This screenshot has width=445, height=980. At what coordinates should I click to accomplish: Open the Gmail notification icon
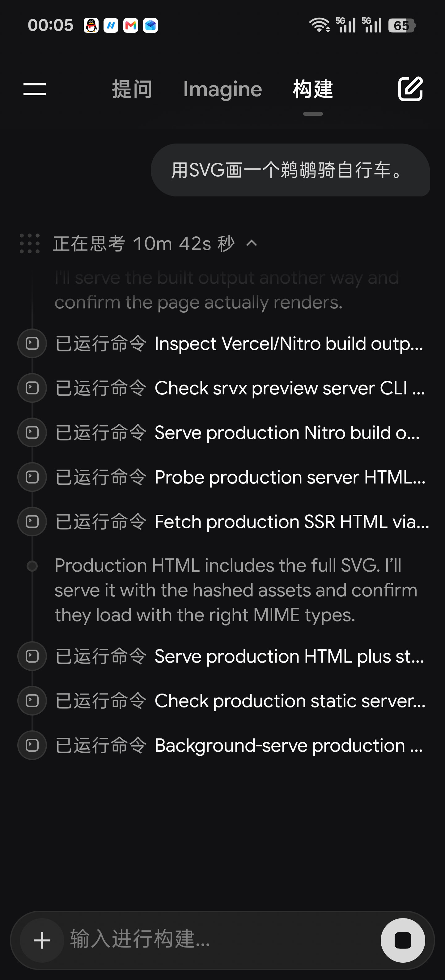click(131, 25)
